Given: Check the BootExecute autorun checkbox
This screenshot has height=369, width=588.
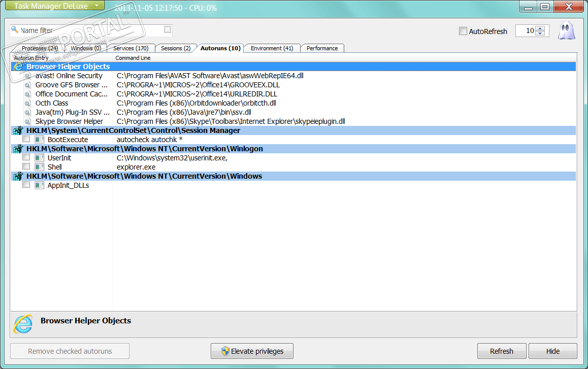Looking at the screenshot, I should (x=26, y=139).
